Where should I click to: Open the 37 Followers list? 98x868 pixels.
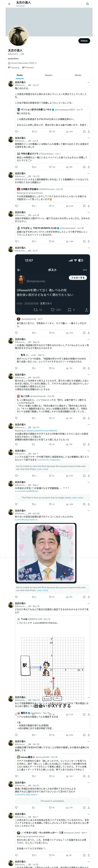click(x=28, y=67)
